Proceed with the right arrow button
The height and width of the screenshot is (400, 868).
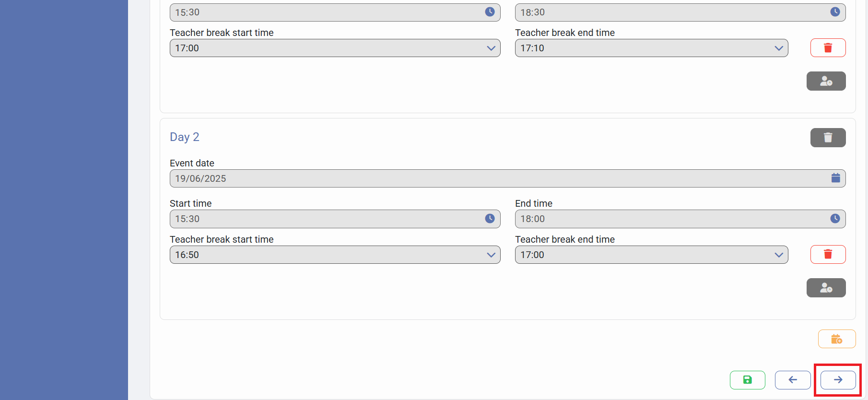click(838, 380)
